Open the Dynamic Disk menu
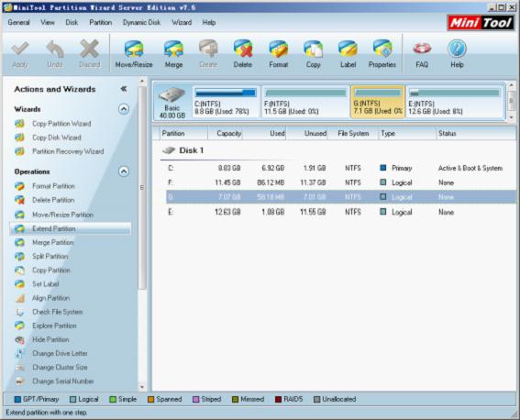The height and width of the screenshot is (420, 520). pos(141,23)
